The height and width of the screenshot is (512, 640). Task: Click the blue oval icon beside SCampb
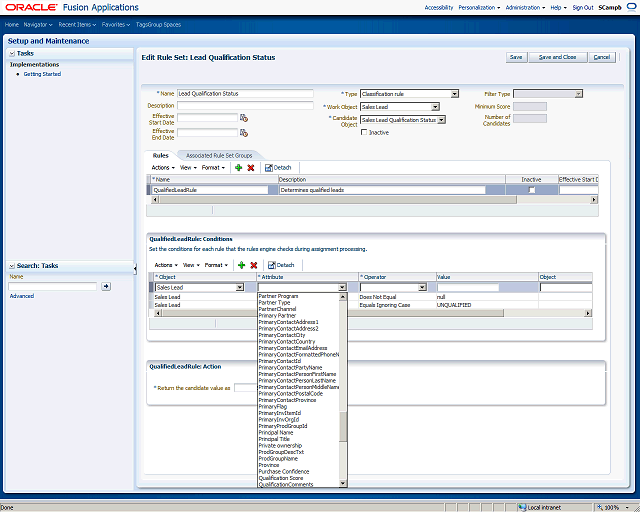click(631, 7)
